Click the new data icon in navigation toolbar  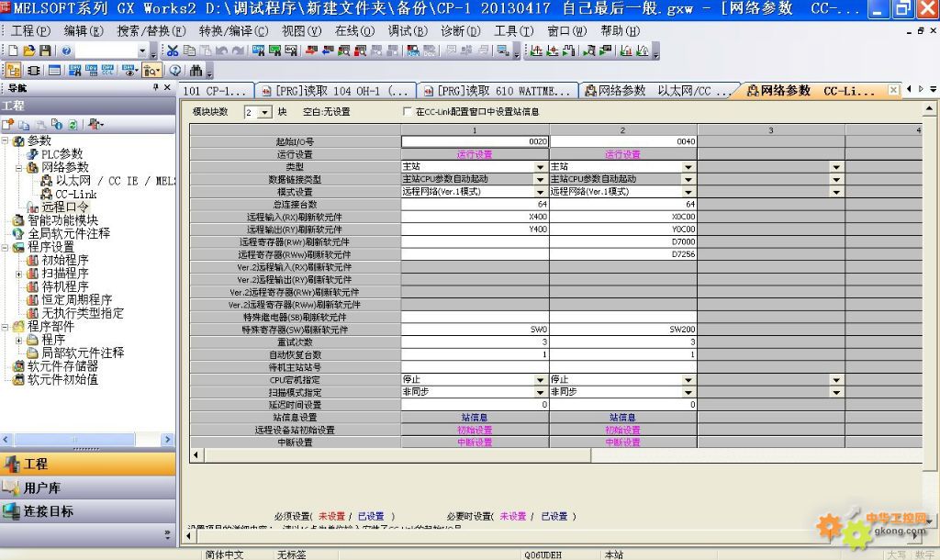(x=7, y=124)
